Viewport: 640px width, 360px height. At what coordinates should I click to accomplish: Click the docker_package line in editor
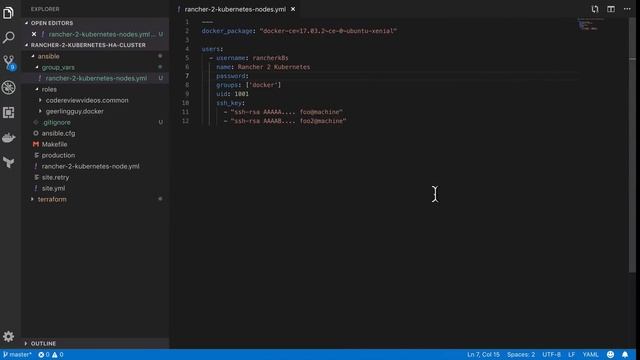tap(299, 31)
